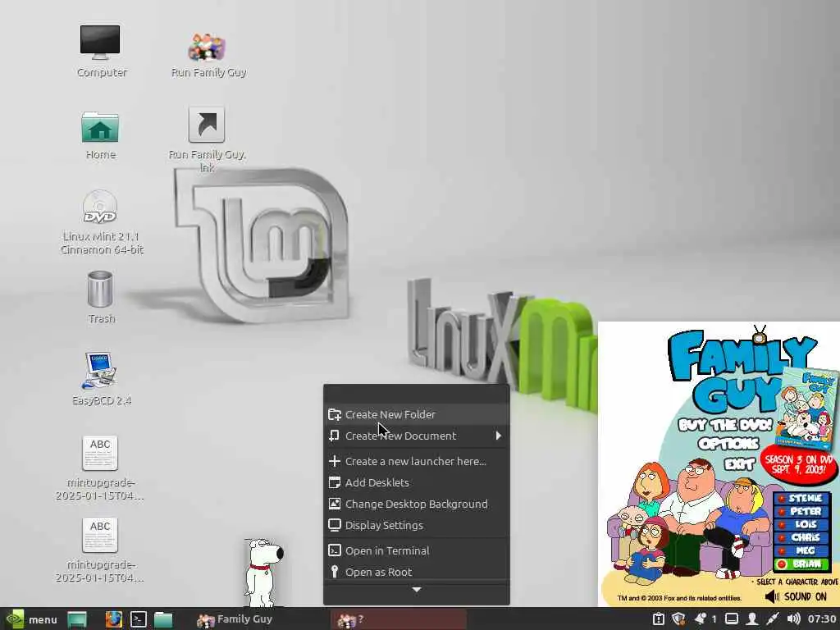Select the Run Family Guy.lnk shortcut icon

coord(206,125)
